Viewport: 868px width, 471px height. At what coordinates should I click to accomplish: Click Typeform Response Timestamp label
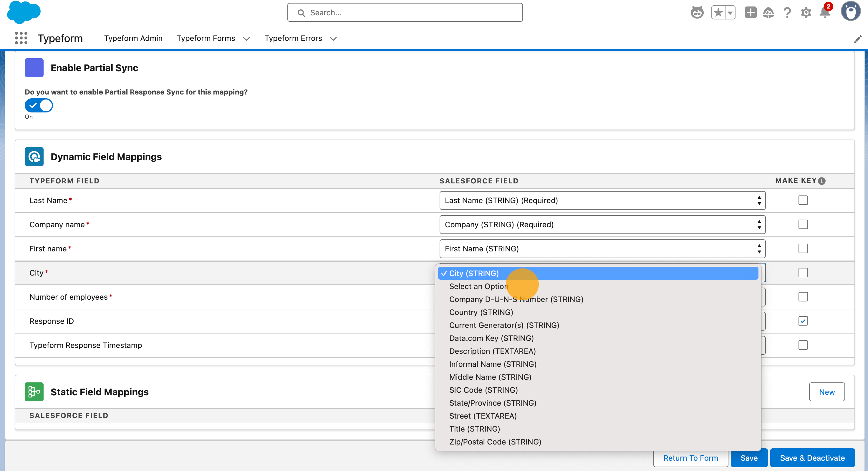(86, 345)
